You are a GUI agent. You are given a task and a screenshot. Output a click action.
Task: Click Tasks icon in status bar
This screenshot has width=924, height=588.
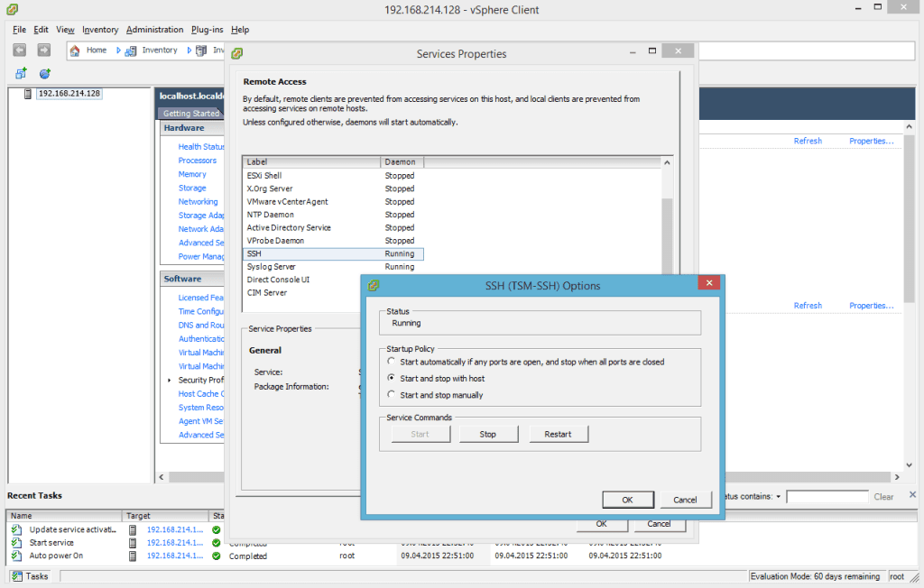[17, 576]
